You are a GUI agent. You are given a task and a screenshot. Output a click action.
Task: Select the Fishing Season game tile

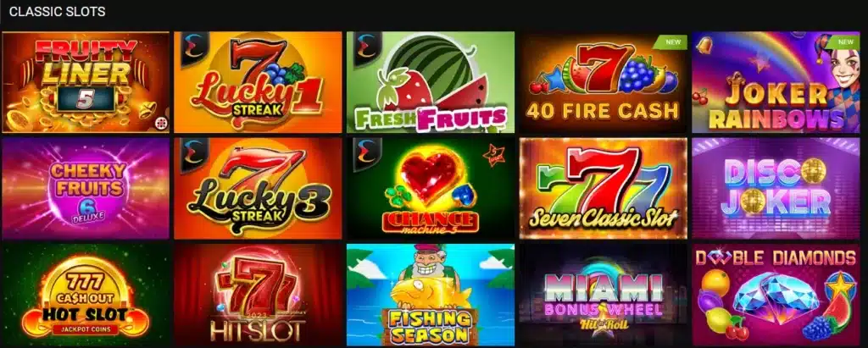pyautogui.click(x=431, y=295)
